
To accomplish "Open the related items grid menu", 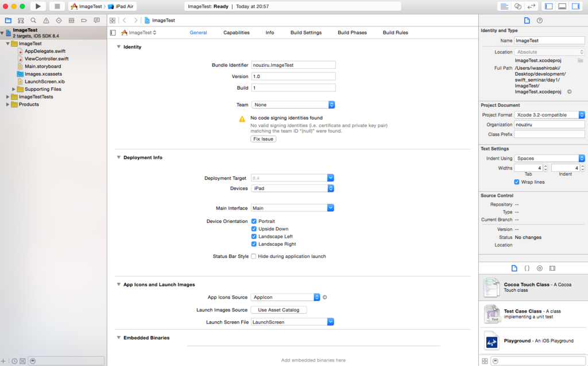I will click(113, 20).
